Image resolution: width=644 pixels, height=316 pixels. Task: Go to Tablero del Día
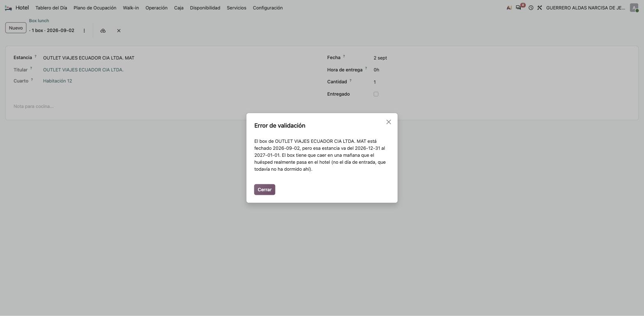[51, 8]
